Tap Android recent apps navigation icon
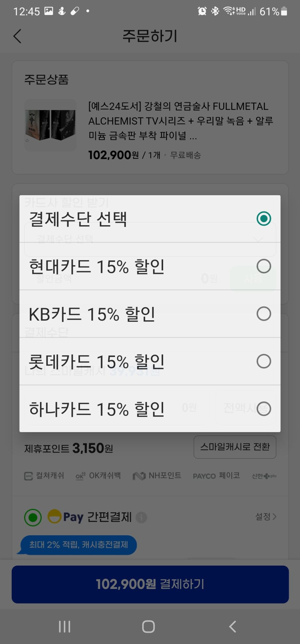 tap(65, 627)
